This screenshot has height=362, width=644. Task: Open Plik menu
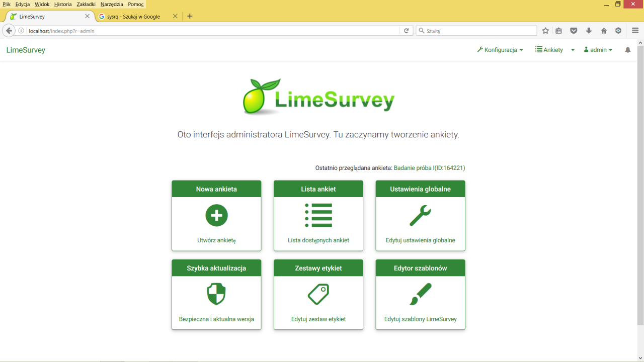pos(7,4)
